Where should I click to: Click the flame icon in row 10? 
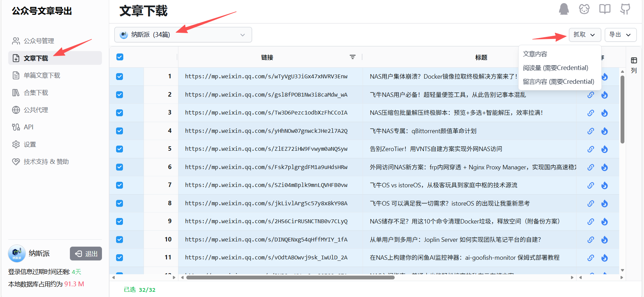pyautogui.click(x=604, y=240)
